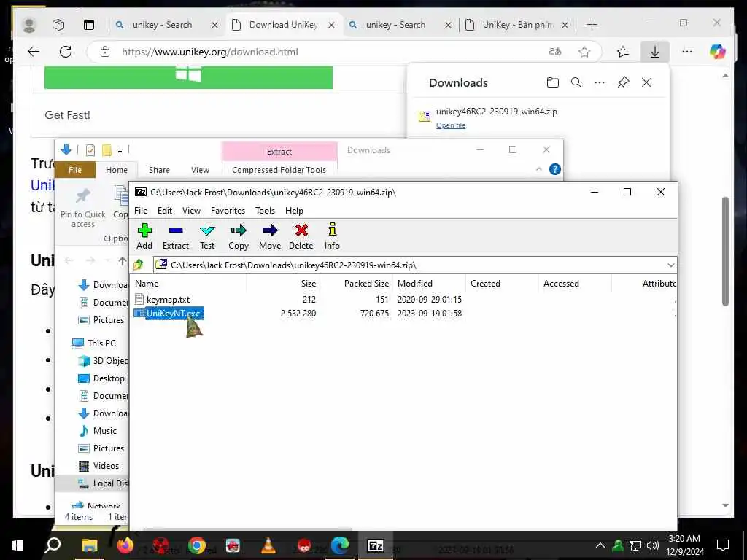747x560 pixels.
Task: Open a new Edge tab
Action: point(592,25)
